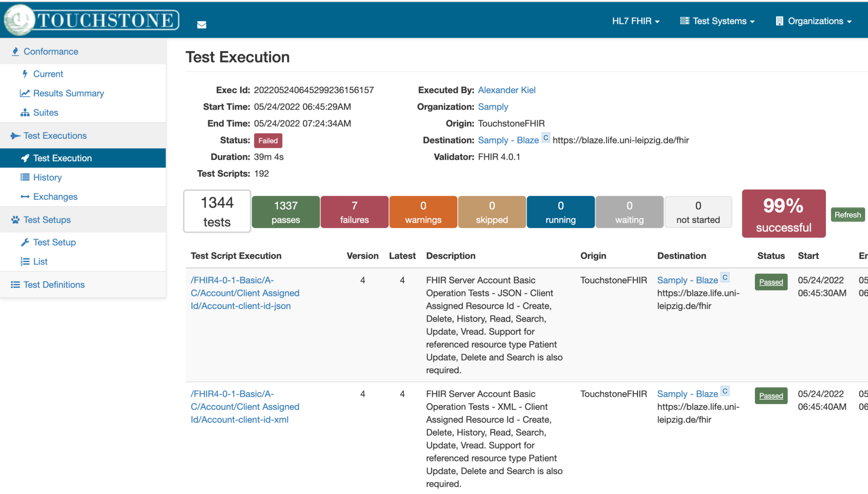Click the 1344 tests summary box
The image size is (868, 494).
click(217, 211)
